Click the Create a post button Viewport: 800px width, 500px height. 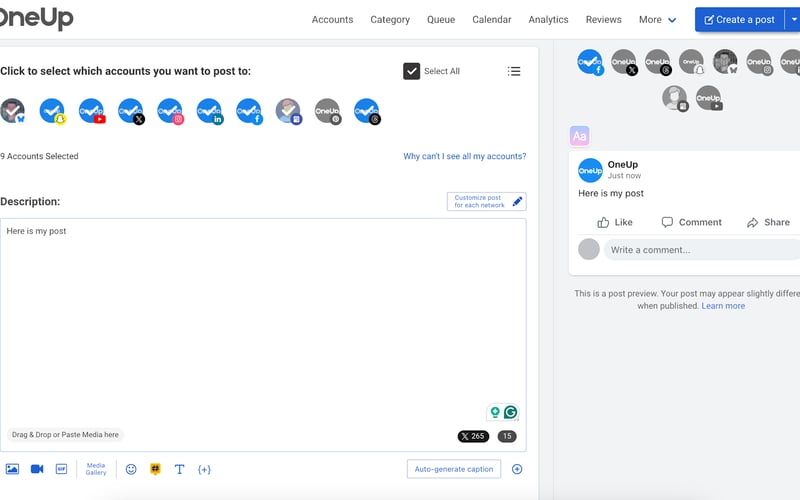coord(739,19)
